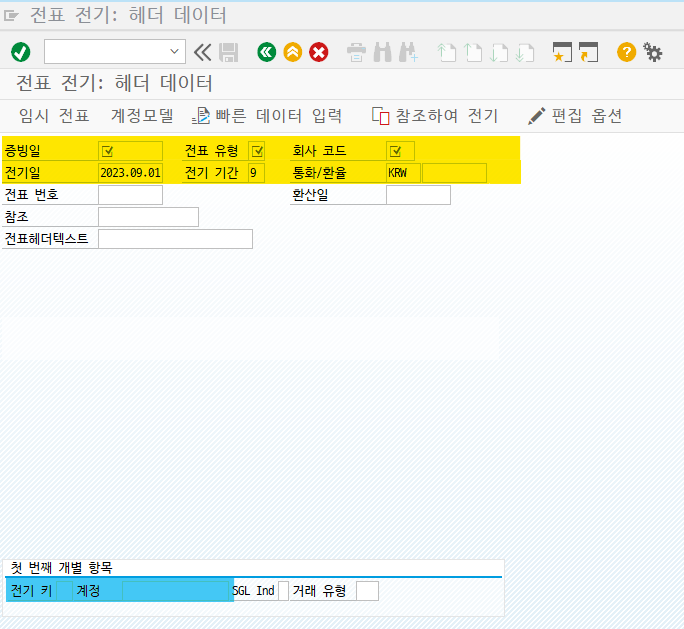Go to Next Page icon
This screenshot has width=684, height=629.
click(499, 53)
